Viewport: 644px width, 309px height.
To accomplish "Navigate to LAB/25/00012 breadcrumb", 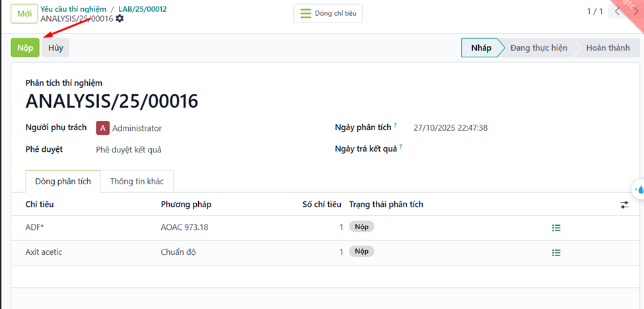I will click(x=143, y=9).
